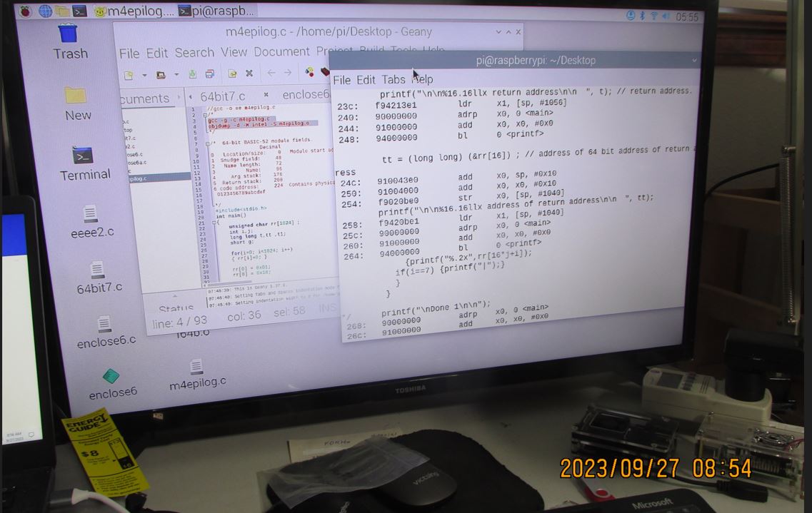Open the software updates tray icon

630,16
